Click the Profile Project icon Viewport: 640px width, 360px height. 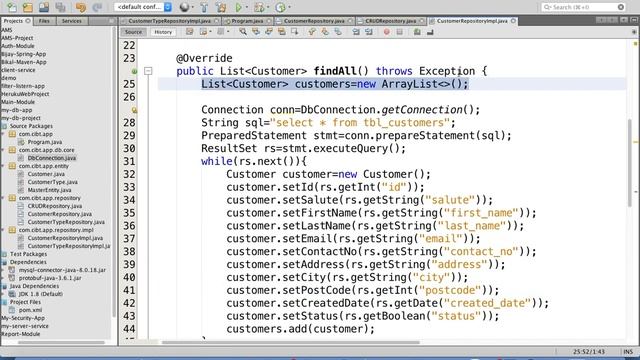click(280, 7)
